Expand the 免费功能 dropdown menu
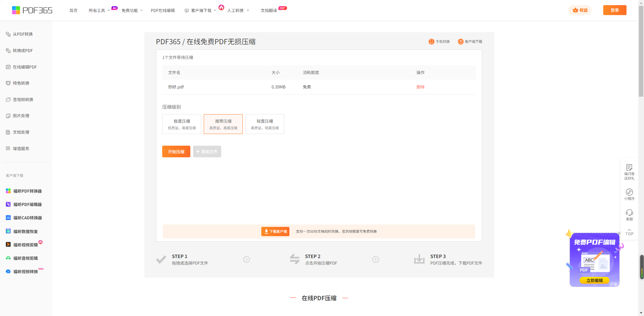 tap(132, 11)
